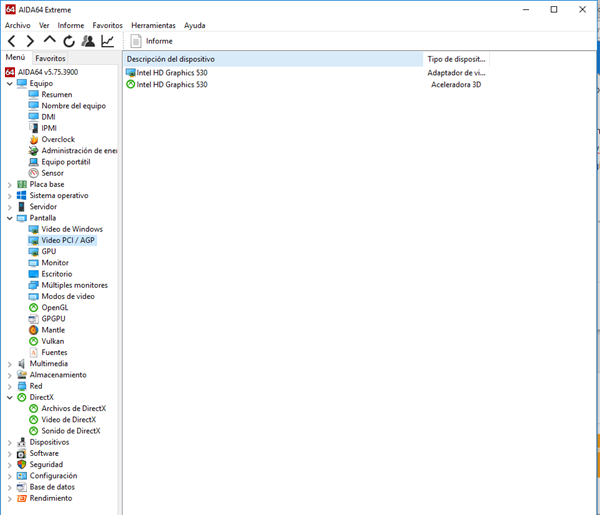Click the Sistema operativo Windows logo icon

tap(22, 196)
